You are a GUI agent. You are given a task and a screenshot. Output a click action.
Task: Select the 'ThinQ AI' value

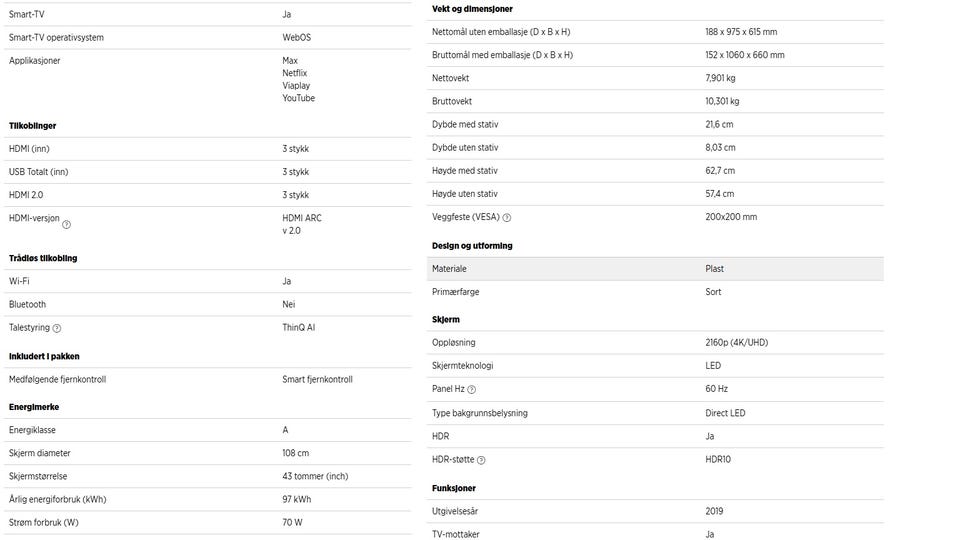point(299,328)
